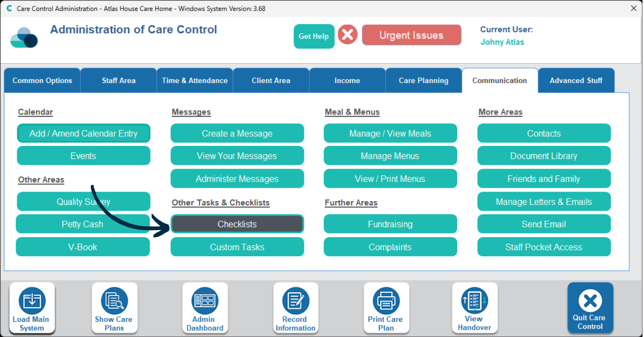Open the Care Planning tab

point(423,80)
